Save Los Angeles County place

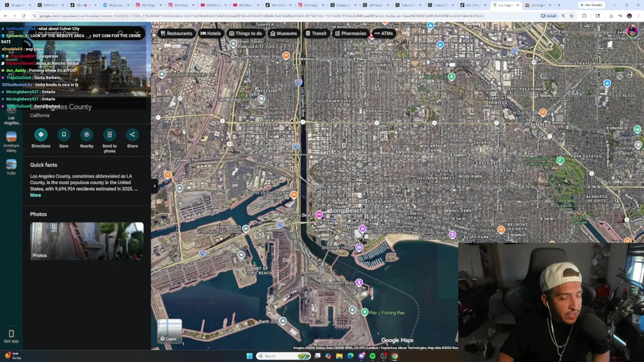point(64,135)
